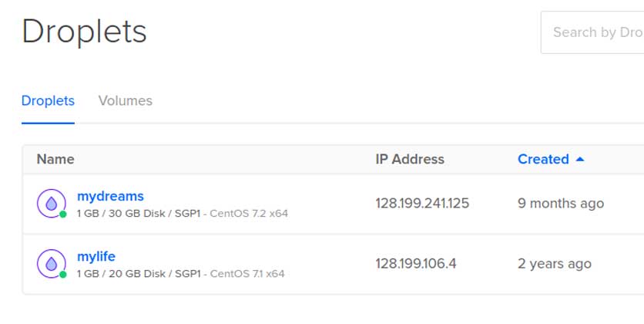Image resolution: width=644 pixels, height=324 pixels.
Task: Click the mylife droplet icon
Action: (x=51, y=263)
